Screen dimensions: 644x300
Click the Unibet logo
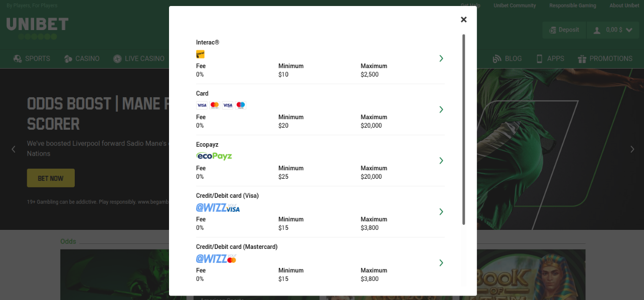point(37,28)
